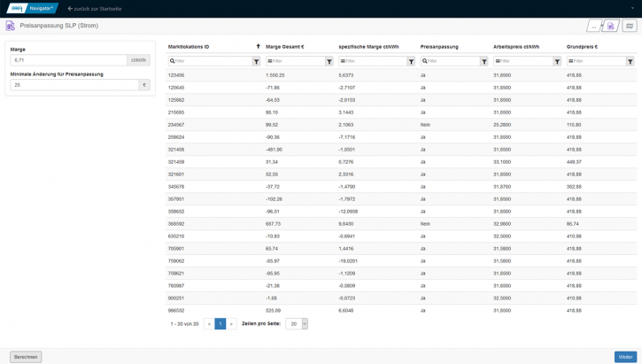The width and height of the screenshot is (642, 364).
Task: Focus the Marge input field
Action: pyautogui.click(x=69, y=60)
